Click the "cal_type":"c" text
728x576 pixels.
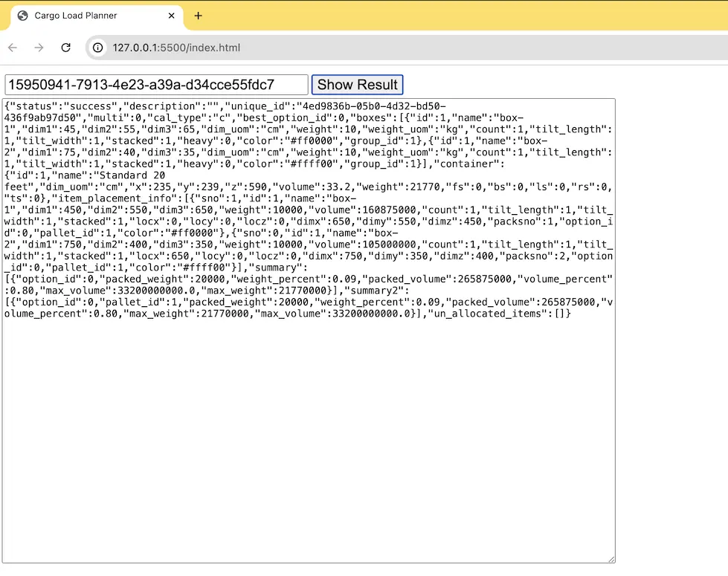click(189, 118)
